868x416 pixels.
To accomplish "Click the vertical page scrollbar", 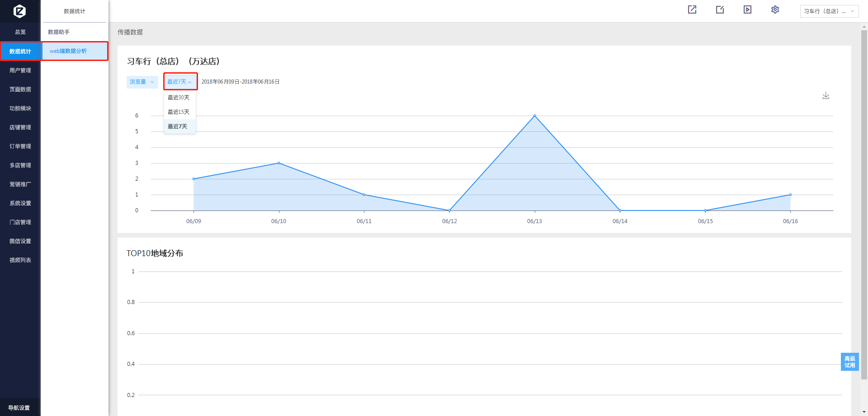I will (864, 203).
